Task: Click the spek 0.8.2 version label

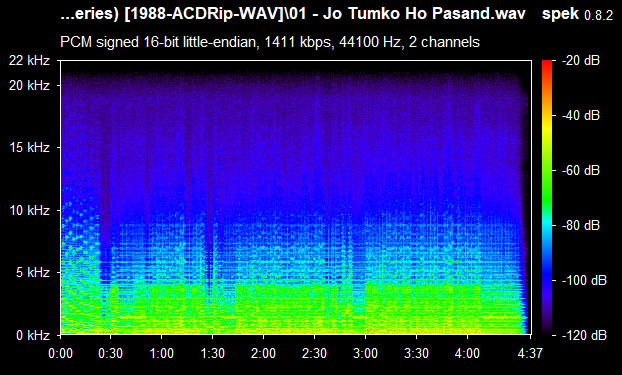Action: pyautogui.click(x=578, y=14)
